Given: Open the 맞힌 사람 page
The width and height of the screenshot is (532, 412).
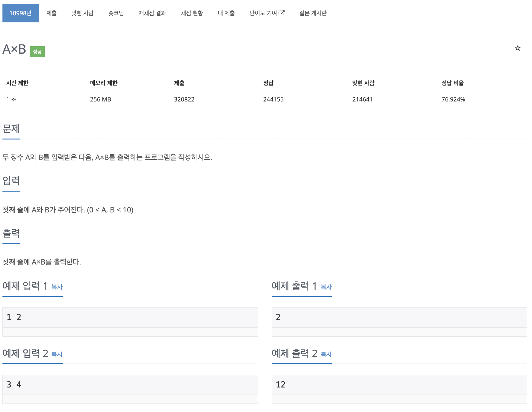Looking at the screenshot, I should pyautogui.click(x=82, y=13).
